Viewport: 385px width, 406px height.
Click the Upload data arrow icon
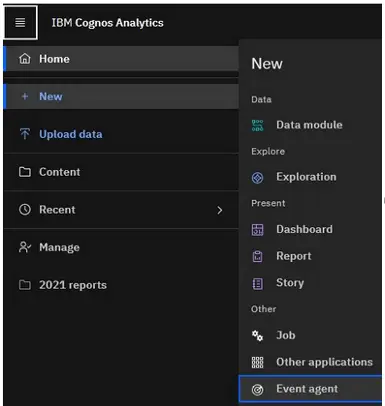tap(25, 134)
